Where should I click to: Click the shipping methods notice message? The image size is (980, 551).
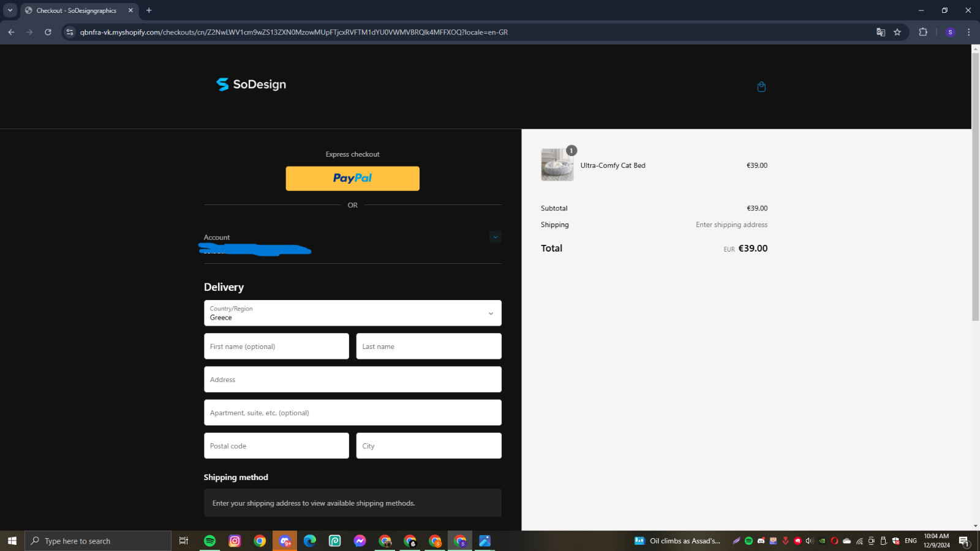(353, 503)
